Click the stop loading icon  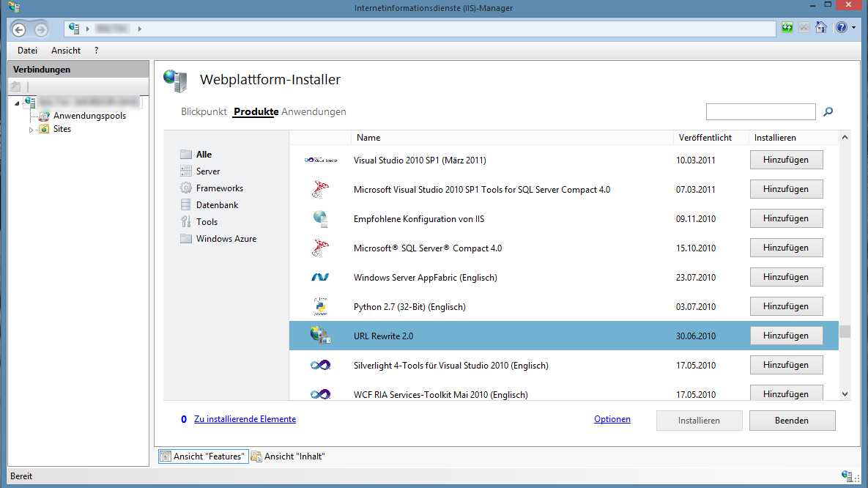(804, 28)
